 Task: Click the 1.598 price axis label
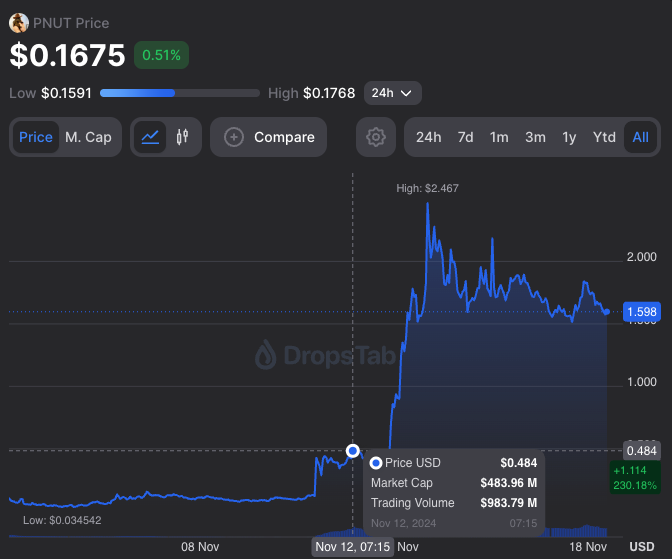(642, 312)
